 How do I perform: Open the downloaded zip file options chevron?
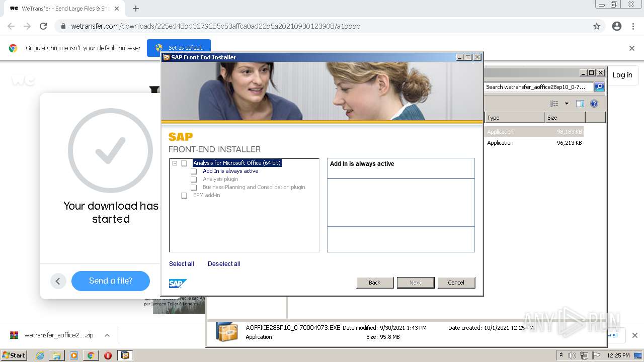[107, 335]
